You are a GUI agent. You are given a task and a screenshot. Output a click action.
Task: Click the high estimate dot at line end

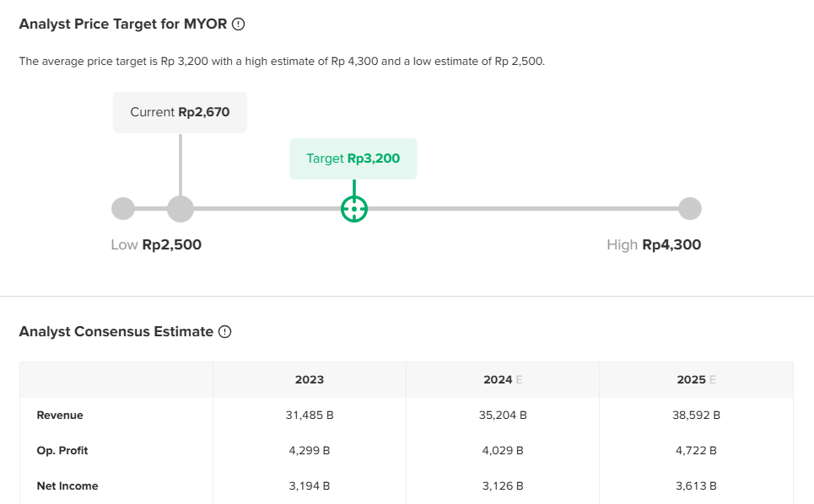point(690,209)
